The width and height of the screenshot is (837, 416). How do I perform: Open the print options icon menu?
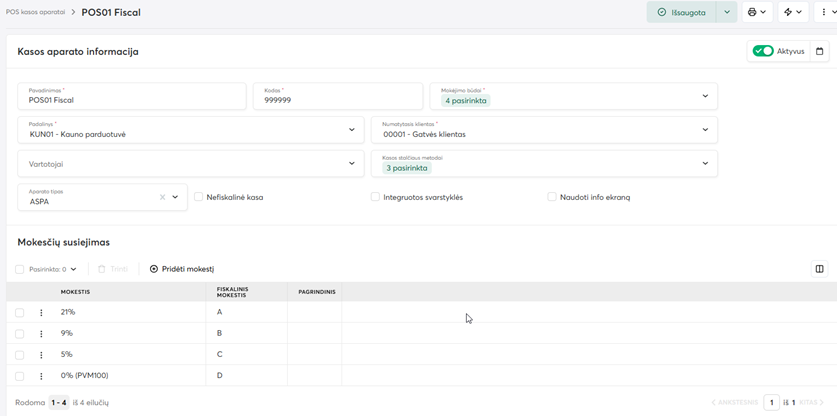point(757,13)
